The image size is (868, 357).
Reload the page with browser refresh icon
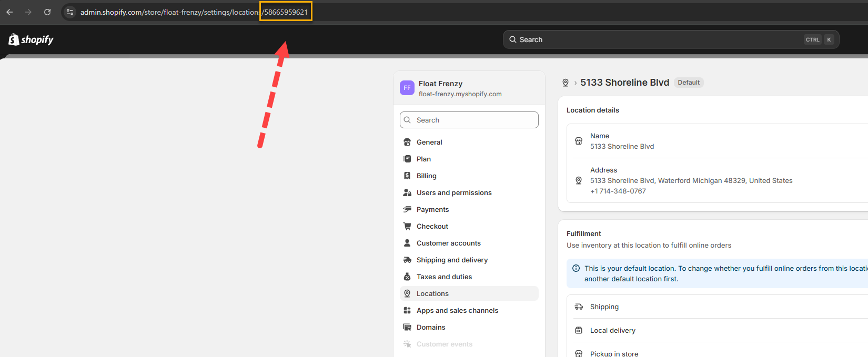pyautogui.click(x=47, y=12)
